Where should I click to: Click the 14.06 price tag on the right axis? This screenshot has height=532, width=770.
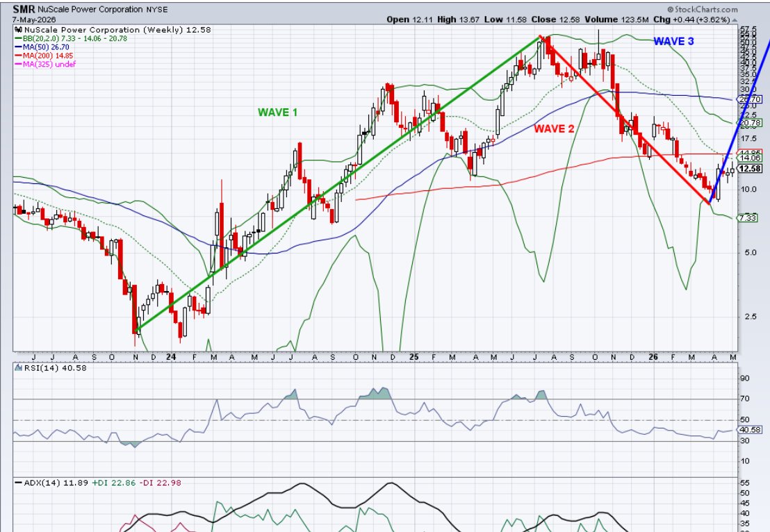coord(750,158)
